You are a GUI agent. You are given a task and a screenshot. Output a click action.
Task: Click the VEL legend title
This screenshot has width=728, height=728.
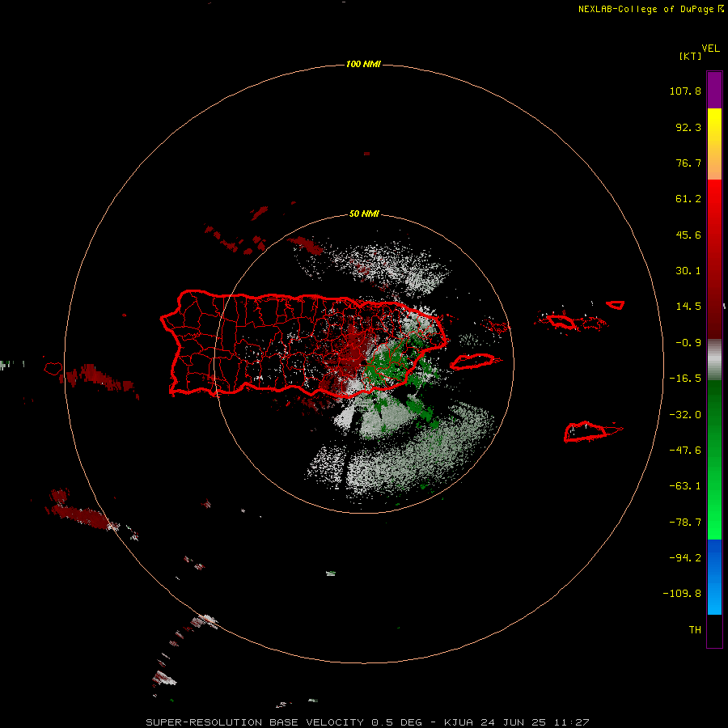pos(710,49)
